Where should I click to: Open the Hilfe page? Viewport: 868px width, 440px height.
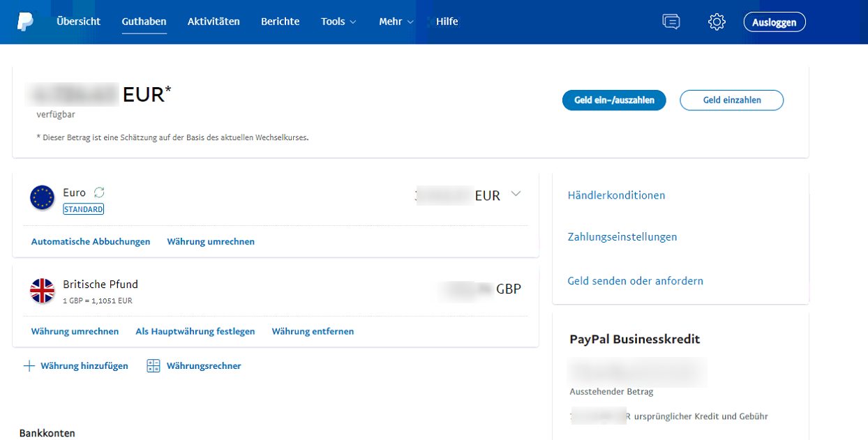447,22
